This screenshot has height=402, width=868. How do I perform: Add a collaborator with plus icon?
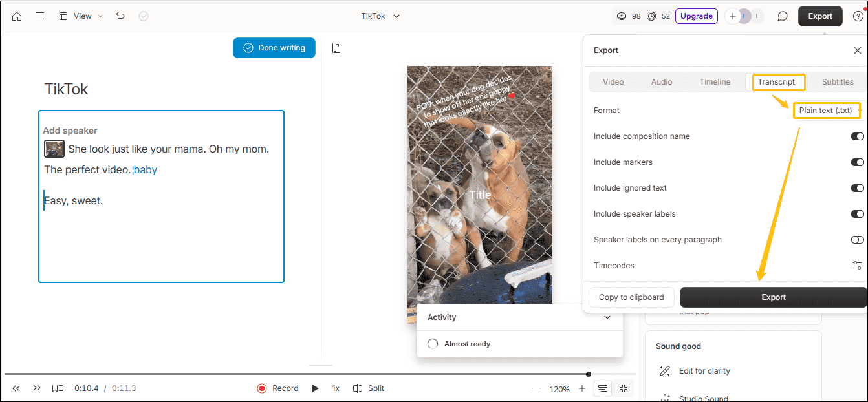pos(732,16)
